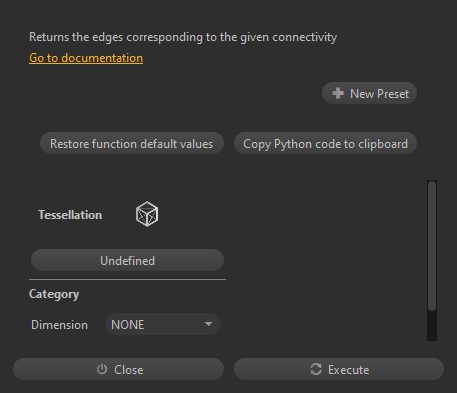Click the empty scrollbar track below thumb

click(x=432, y=326)
